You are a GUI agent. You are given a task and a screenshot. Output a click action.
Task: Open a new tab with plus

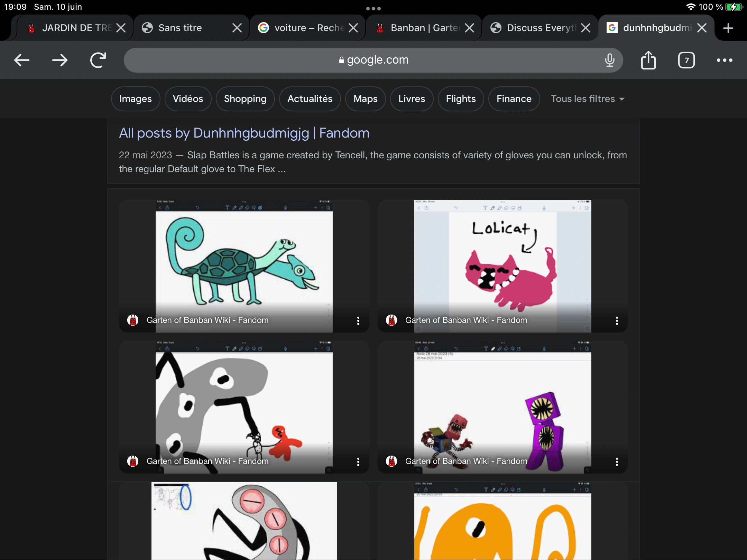[x=728, y=28]
